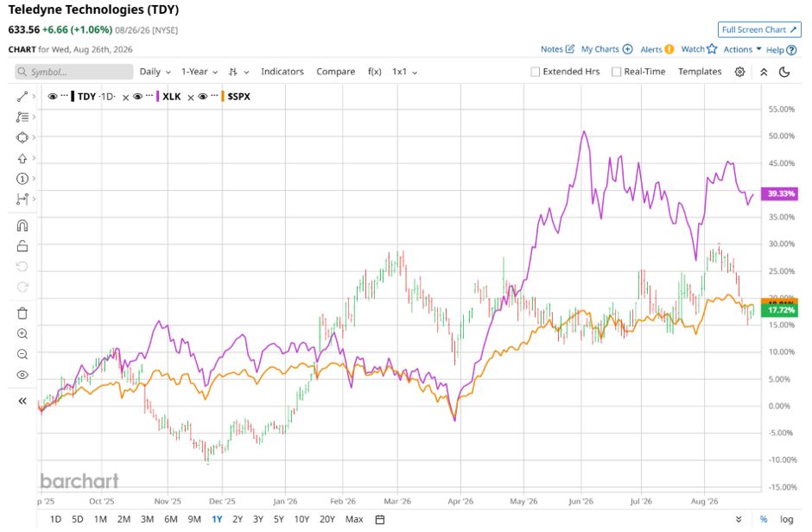Screen dimensions: 812x532
Task: Open the Indicators menu
Action: 282,72
